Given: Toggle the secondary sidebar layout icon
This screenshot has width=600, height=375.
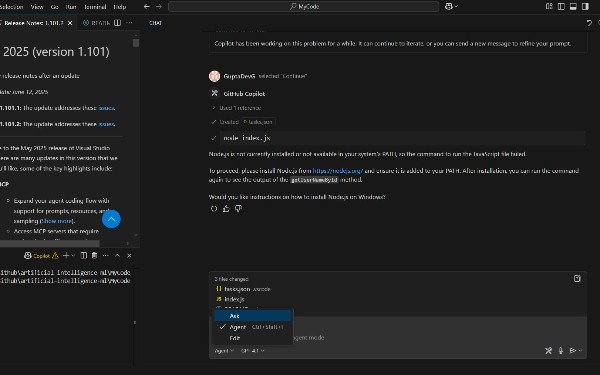Looking at the screenshot, I should pyautogui.click(x=585, y=6).
